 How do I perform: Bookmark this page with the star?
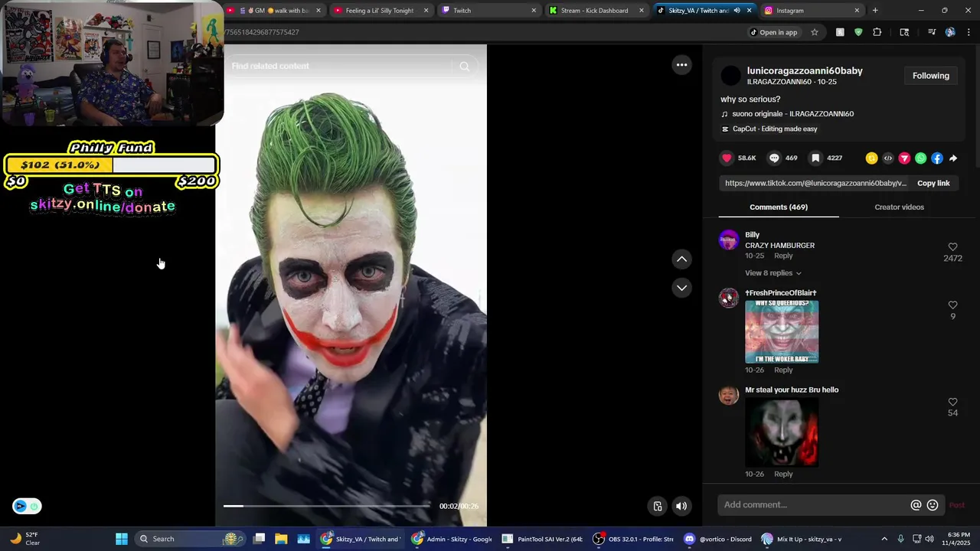[815, 32]
